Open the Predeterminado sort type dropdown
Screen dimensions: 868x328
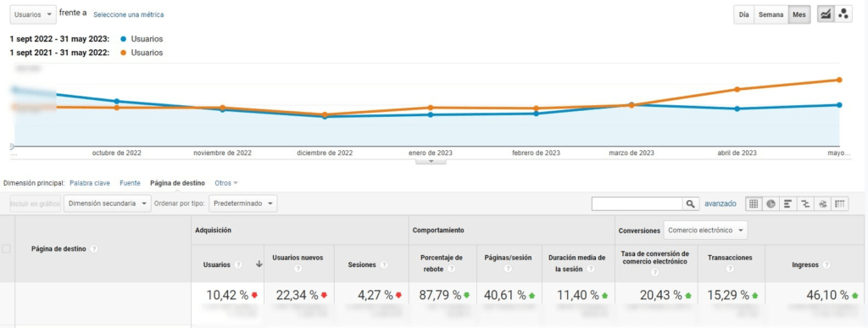click(x=243, y=203)
